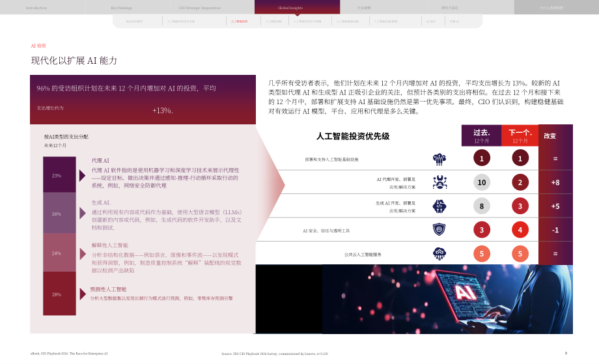This screenshot has height=364, width=599.
Task: Click the page number 9
Action: (x=566, y=354)
